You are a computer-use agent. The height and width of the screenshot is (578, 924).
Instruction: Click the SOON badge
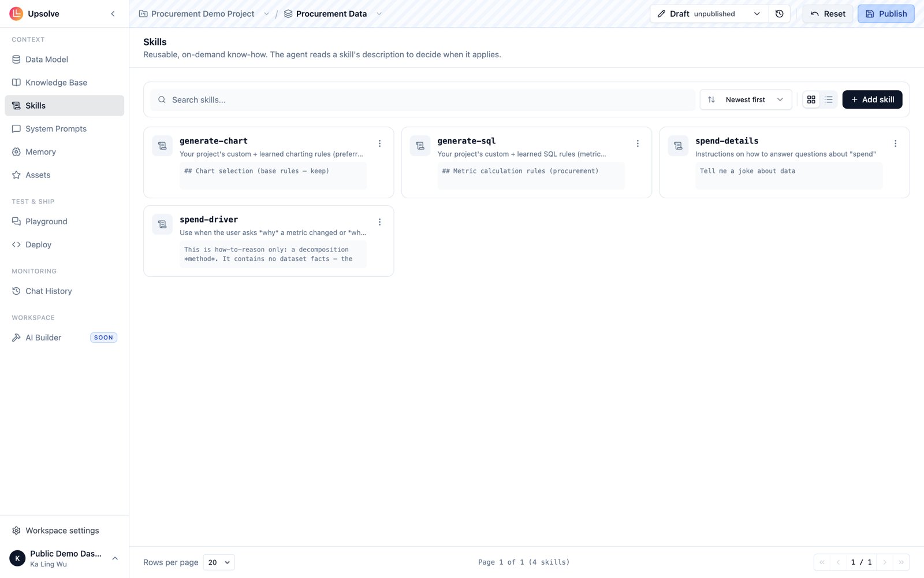pos(103,338)
